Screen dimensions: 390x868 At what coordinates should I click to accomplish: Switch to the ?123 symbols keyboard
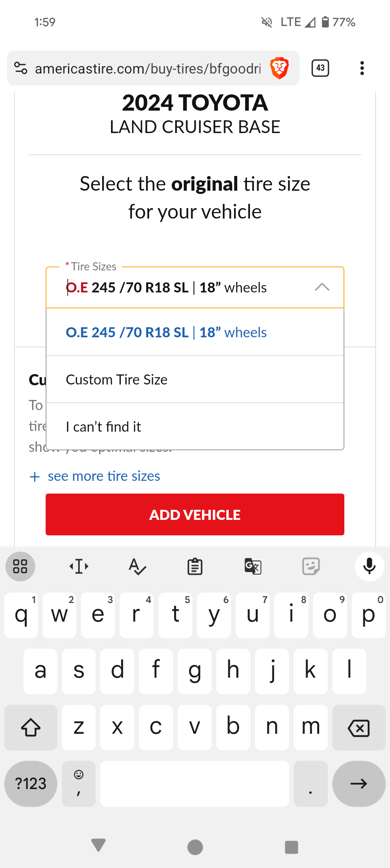(31, 784)
